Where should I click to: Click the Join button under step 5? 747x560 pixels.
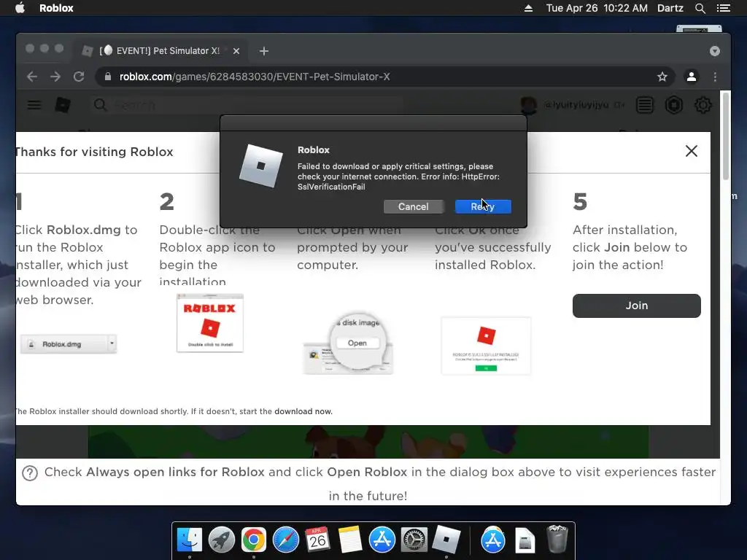coord(636,306)
